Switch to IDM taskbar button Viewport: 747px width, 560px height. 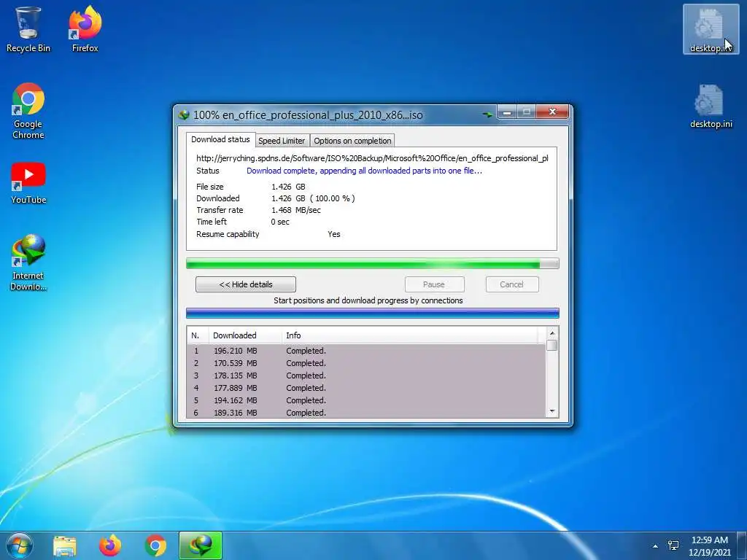pos(201,545)
